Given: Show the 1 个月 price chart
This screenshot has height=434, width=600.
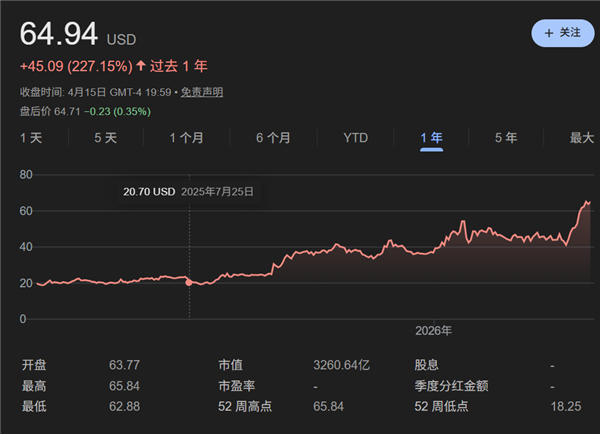Looking at the screenshot, I should click(187, 138).
